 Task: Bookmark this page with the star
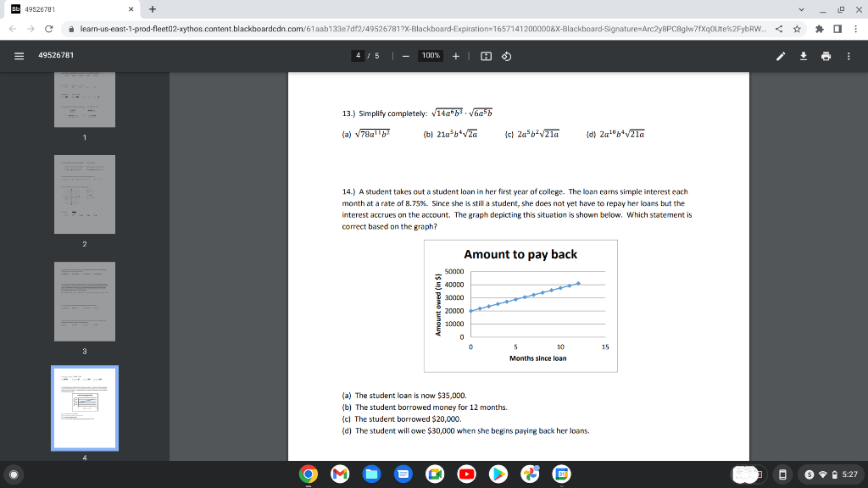(x=797, y=29)
